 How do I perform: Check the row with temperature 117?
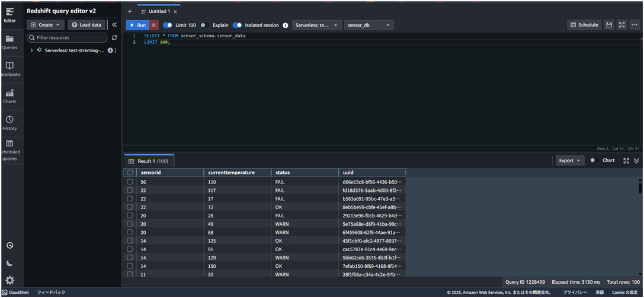[x=130, y=190]
